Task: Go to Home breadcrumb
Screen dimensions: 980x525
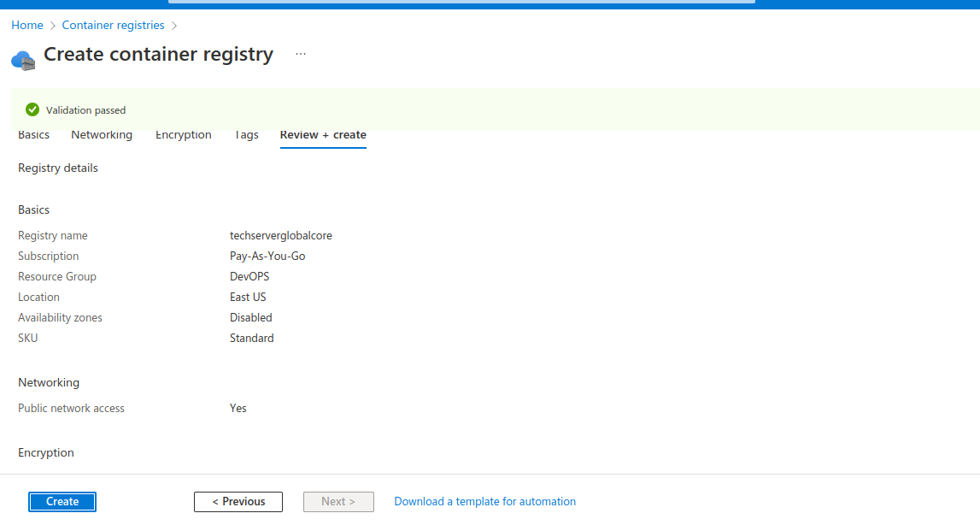Action: 27,25
